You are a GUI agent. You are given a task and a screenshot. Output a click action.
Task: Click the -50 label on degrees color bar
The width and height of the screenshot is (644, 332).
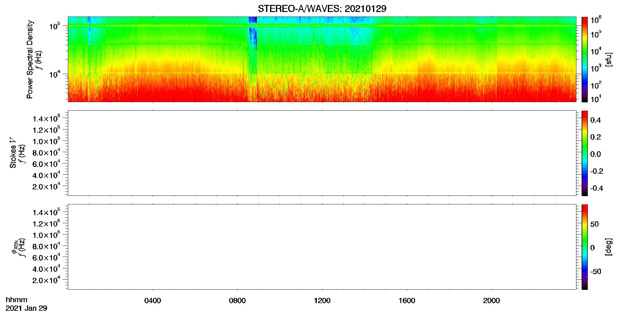coord(596,271)
